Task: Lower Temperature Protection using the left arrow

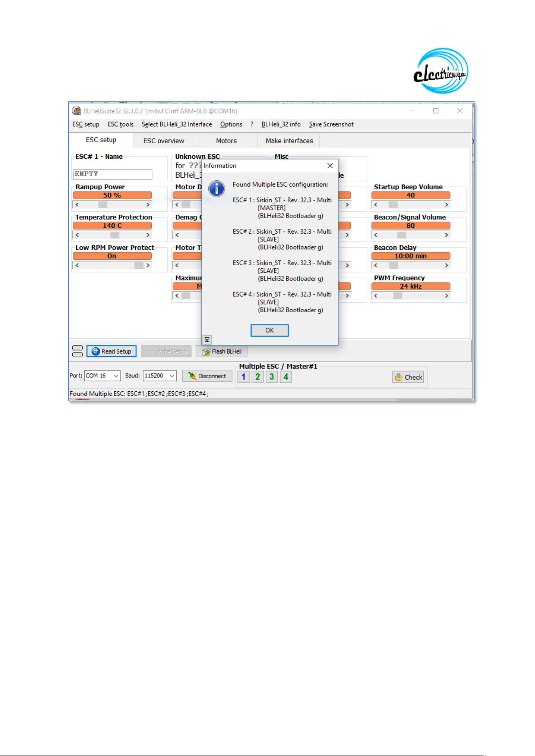Action: point(77,235)
